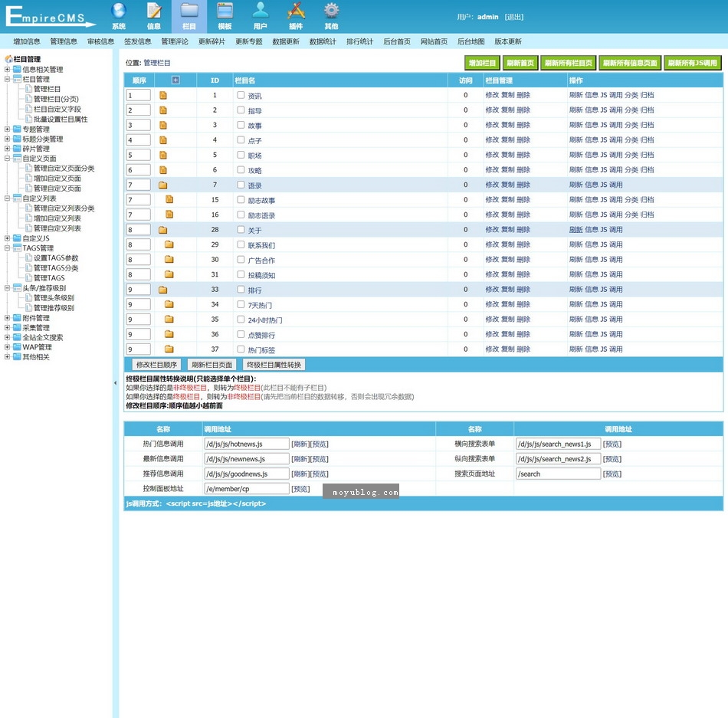Expand the 标题分类管理 tree node
This screenshot has width=728, height=718.
coord(7,139)
